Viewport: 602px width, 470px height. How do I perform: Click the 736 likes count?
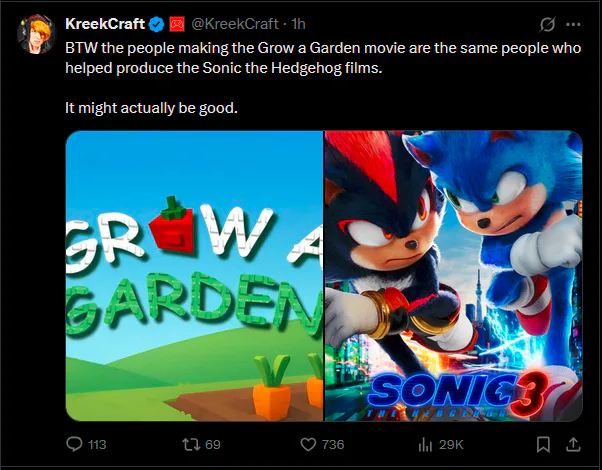click(x=332, y=443)
